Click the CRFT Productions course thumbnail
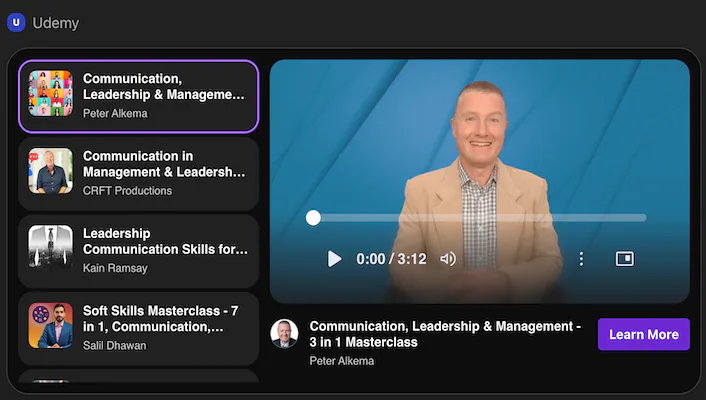Image resolution: width=706 pixels, height=400 pixels. click(x=50, y=171)
